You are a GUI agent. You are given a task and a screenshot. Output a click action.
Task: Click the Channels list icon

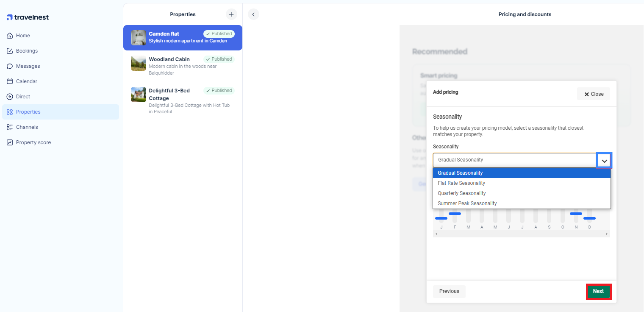click(x=10, y=127)
